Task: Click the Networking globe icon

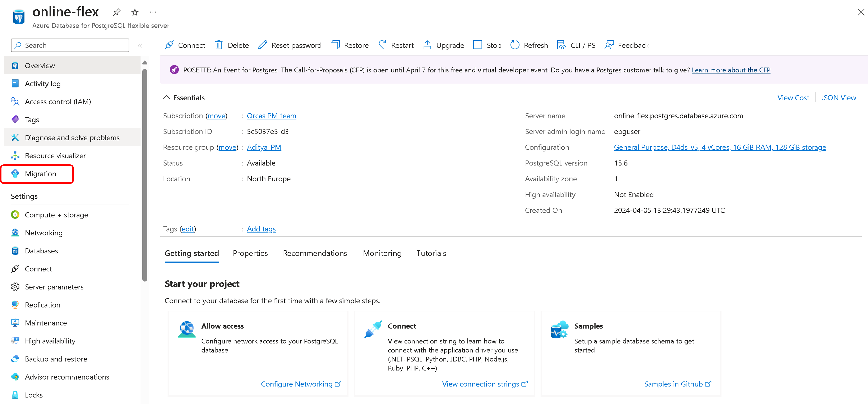Action: (x=15, y=233)
